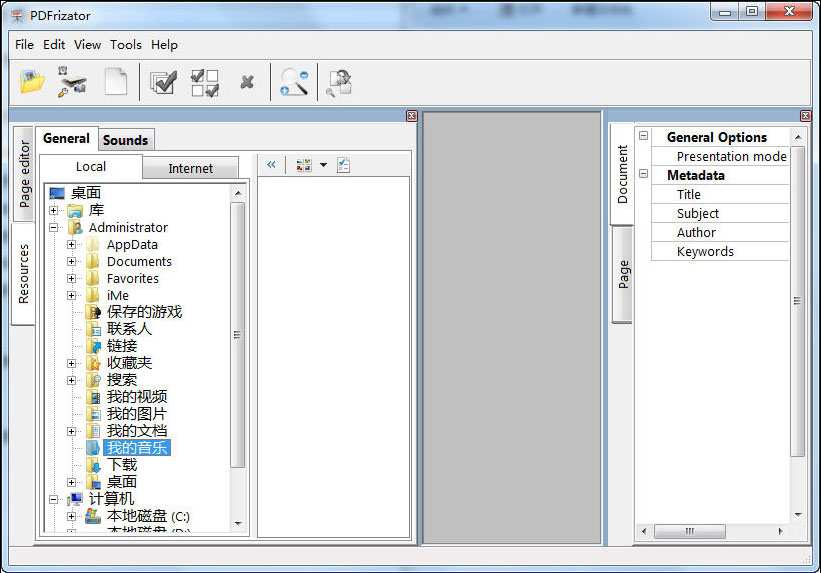Collapse the General Options section
Image resolution: width=821 pixels, height=573 pixels.
coord(644,136)
